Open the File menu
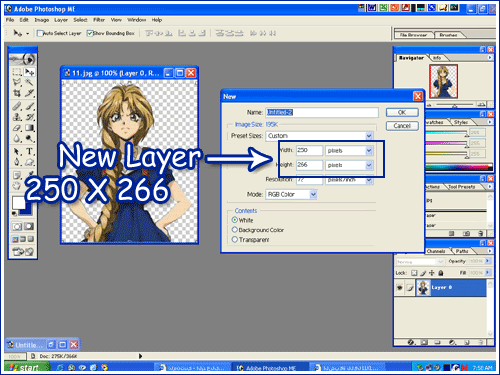 pos(10,20)
